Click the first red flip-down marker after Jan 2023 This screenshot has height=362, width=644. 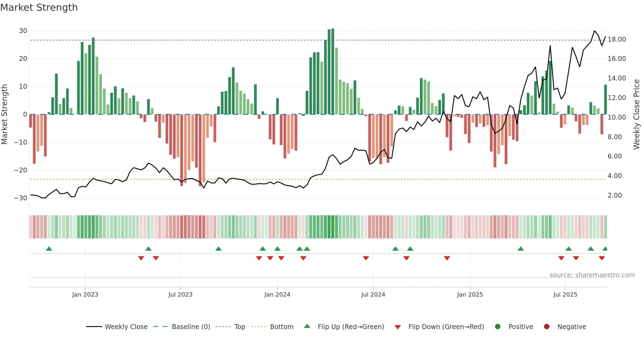tap(141, 258)
